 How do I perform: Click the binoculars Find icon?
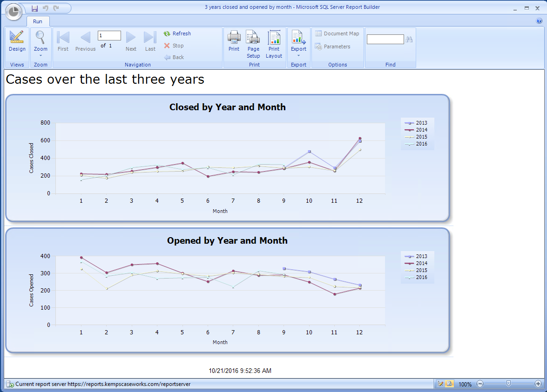coord(409,40)
